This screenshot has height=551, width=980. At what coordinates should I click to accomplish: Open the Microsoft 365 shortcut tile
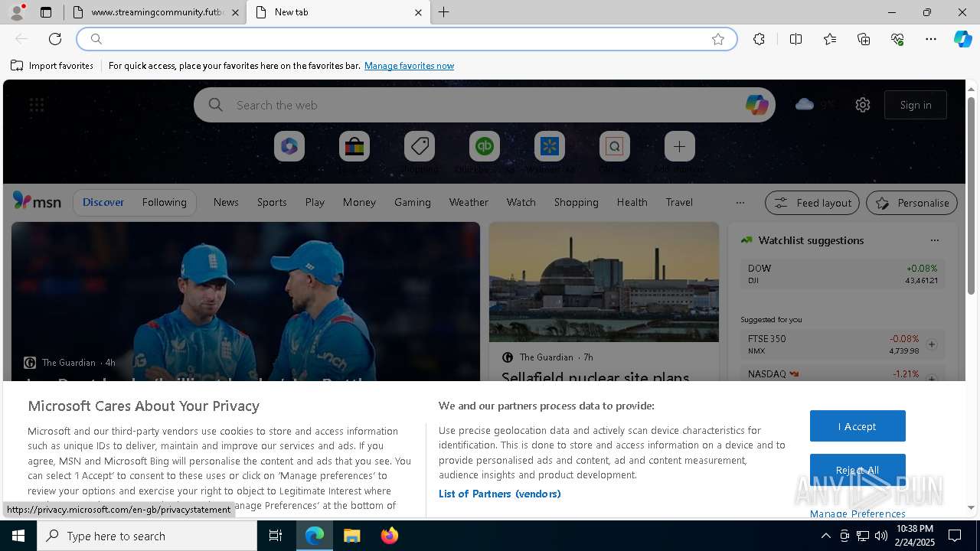[289, 146]
